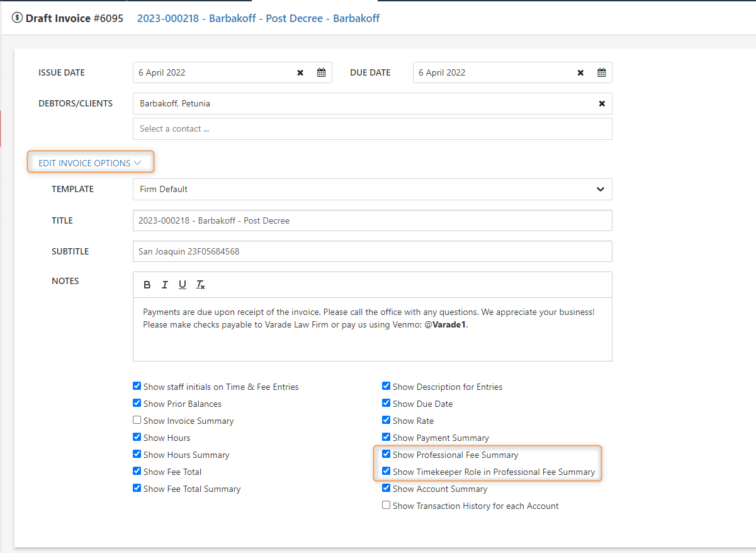Screen dimensions: 756x553
Task: Collapse the Edit Invoice Options section
Action: pyautogui.click(x=90, y=162)
